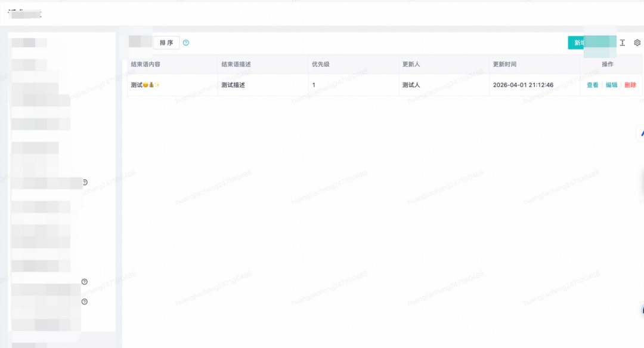The width and height of the screenshot is (644, 348).
Task: Select the 操作 column header
Action: click(x=611, y=64)
